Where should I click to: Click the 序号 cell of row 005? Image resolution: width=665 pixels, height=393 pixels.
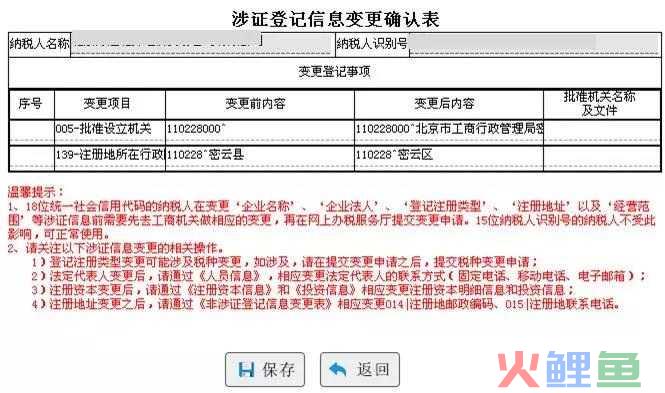[32, 132]
